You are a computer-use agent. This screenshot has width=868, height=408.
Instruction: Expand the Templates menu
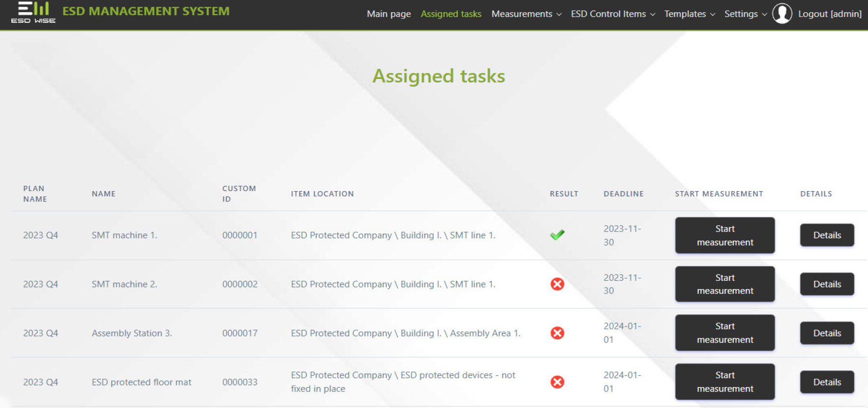pos(689,14)
